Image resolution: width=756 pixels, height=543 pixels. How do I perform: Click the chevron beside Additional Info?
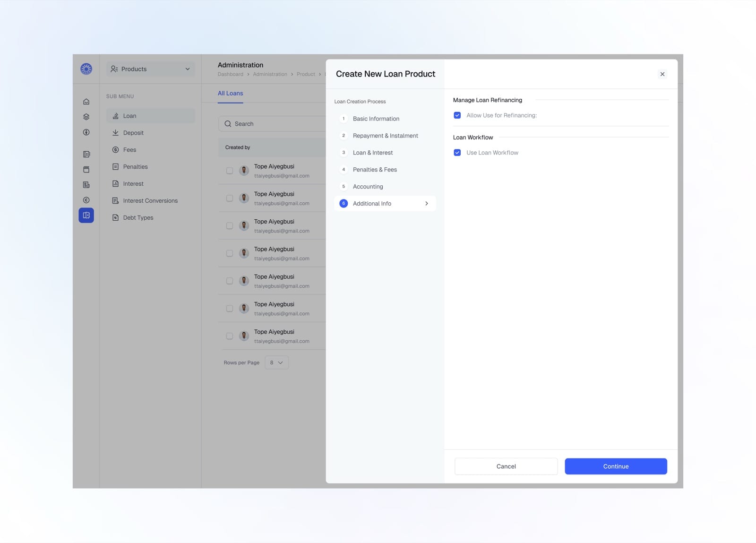pos(427,204)
